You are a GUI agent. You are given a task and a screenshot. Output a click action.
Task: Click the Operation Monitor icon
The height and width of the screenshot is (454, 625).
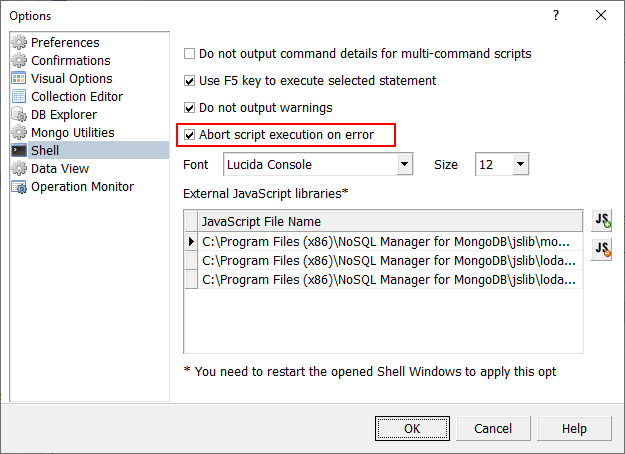tap(19, 187)
